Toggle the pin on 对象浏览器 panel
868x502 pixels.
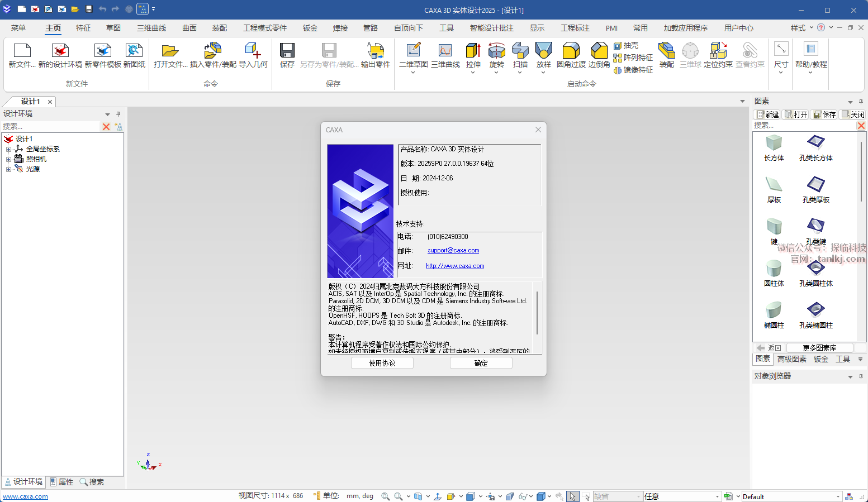[x=861, y=376]
